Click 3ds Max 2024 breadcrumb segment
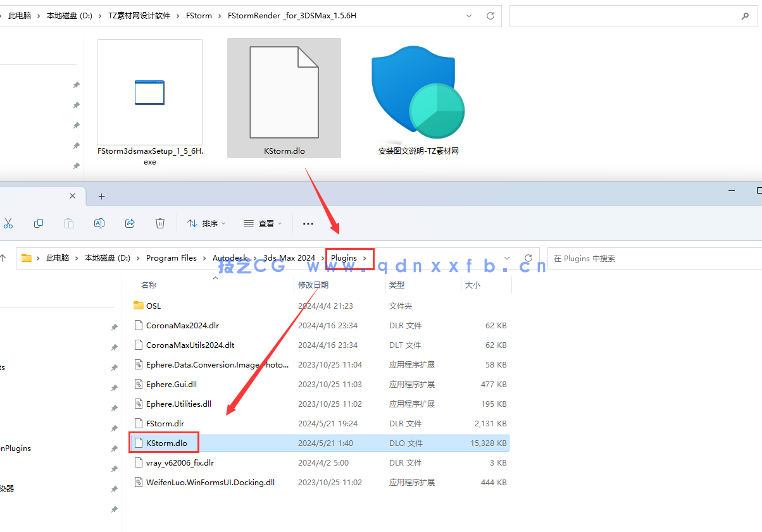The height and width of the screenshot is (532, 762). [x=289, y=258]
